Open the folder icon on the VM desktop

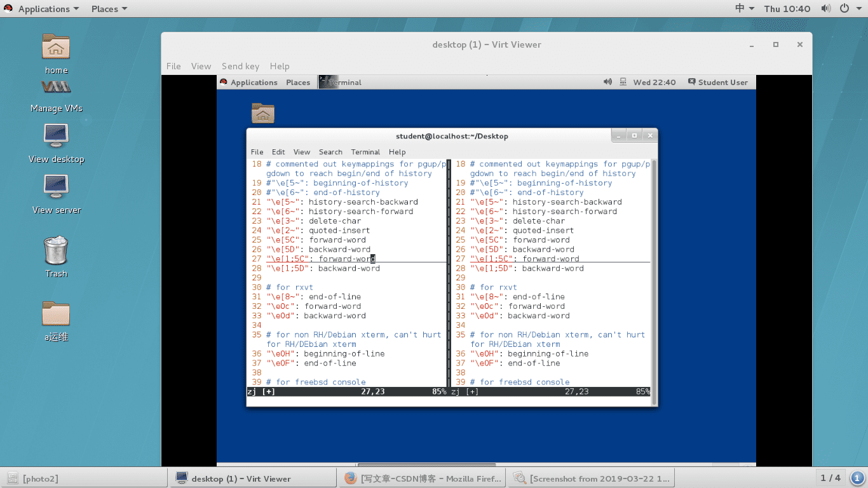pyautogui.click(x=262, y=113)
